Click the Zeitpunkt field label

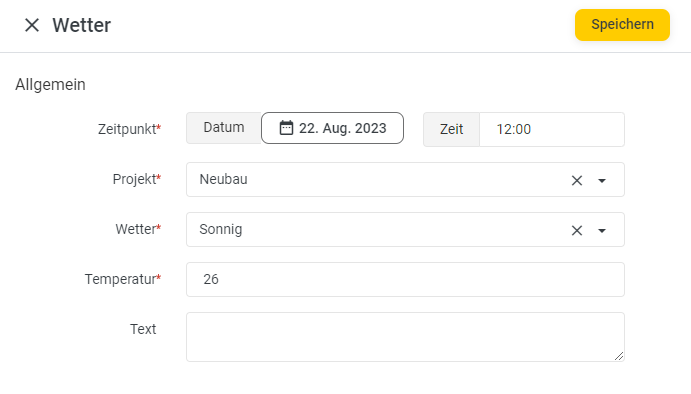click(x=129, y=129)
